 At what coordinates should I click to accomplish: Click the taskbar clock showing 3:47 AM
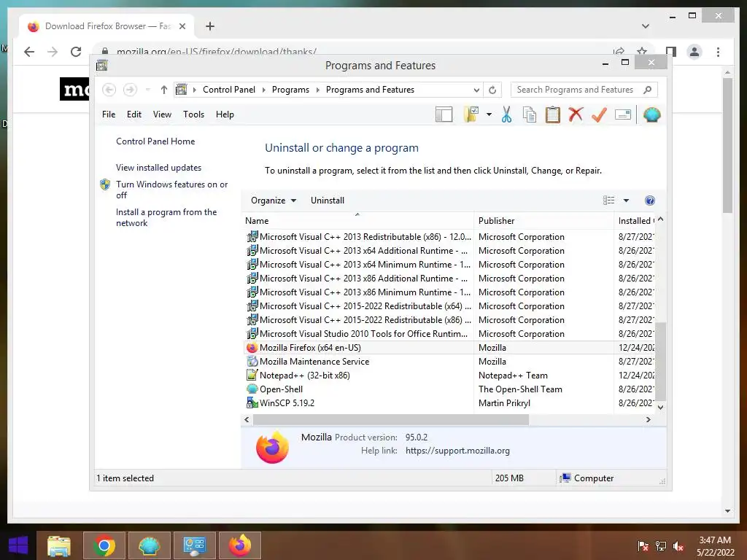(715, 546)
